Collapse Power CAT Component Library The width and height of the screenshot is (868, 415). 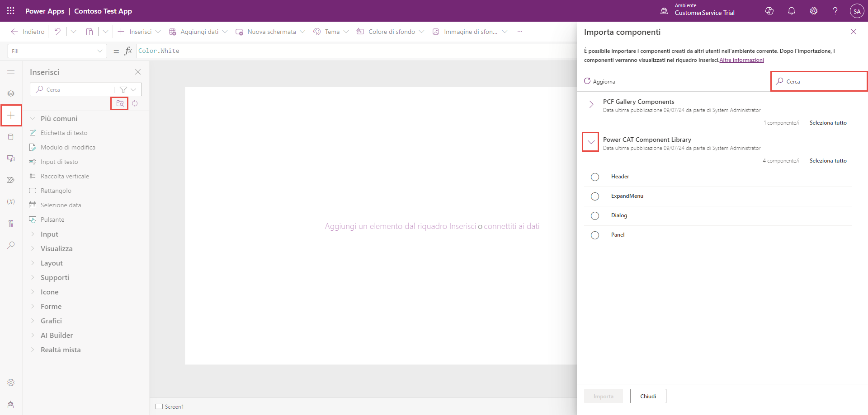pos(591,142)
